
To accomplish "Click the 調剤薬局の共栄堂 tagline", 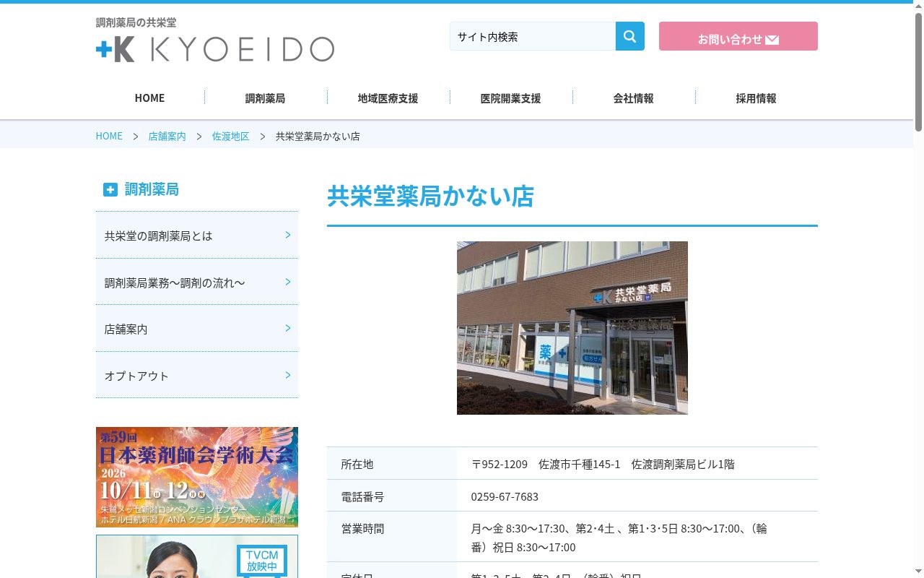I will 136,22.
